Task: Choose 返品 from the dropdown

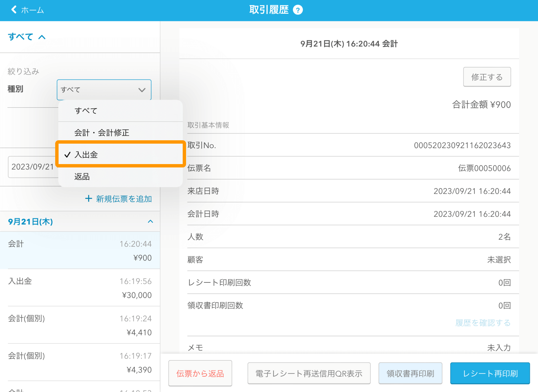Action: point(120,176)
